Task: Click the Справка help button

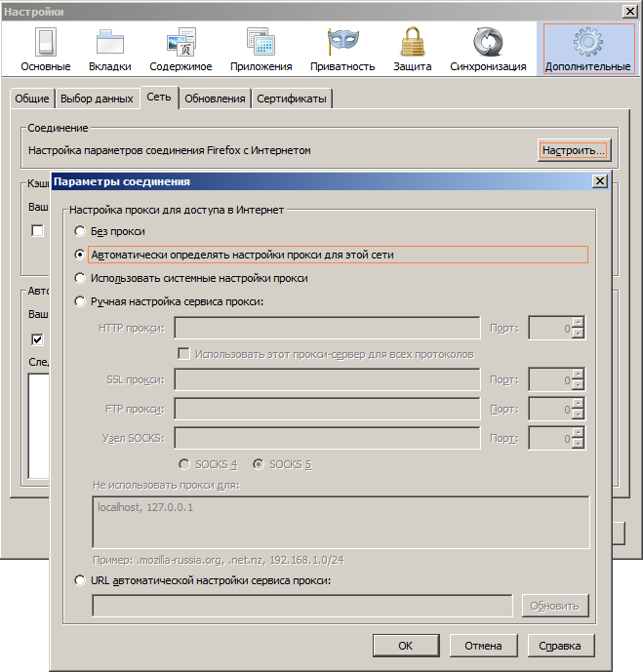Action: 560,646
